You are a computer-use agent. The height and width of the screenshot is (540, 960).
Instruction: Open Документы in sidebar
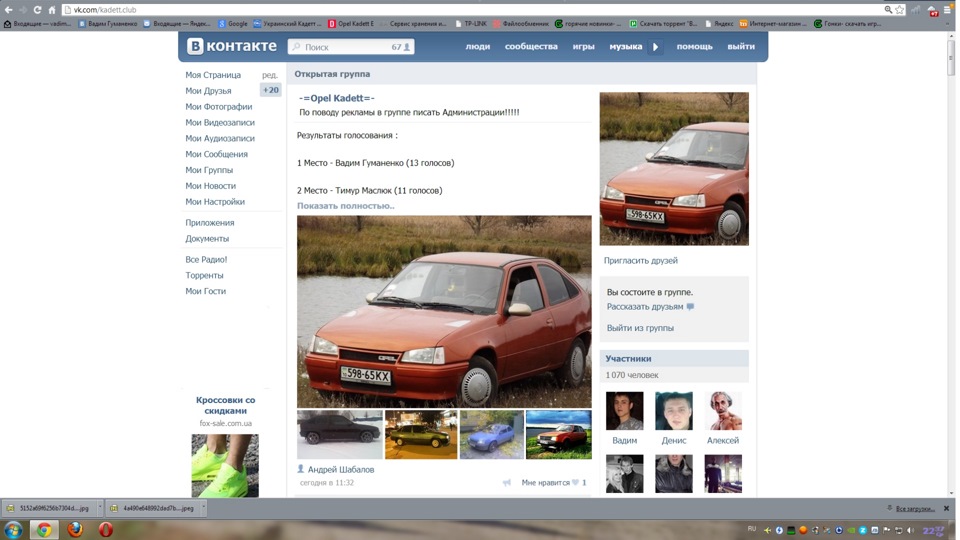[207, 239]
